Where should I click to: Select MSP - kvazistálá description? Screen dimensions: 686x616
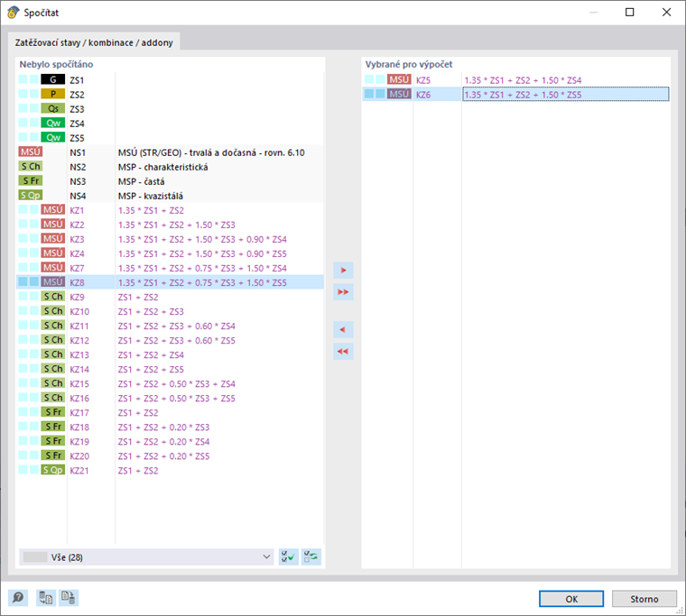(x=151, y=196)
